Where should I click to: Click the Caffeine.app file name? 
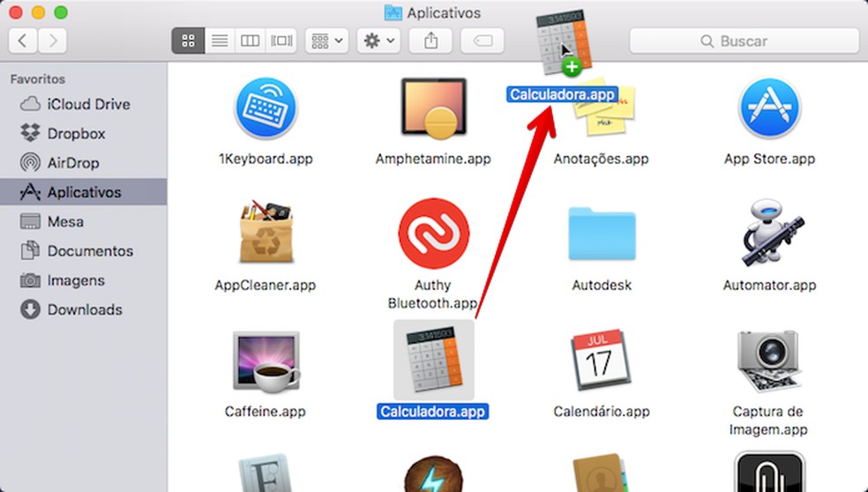coord(266,411)
